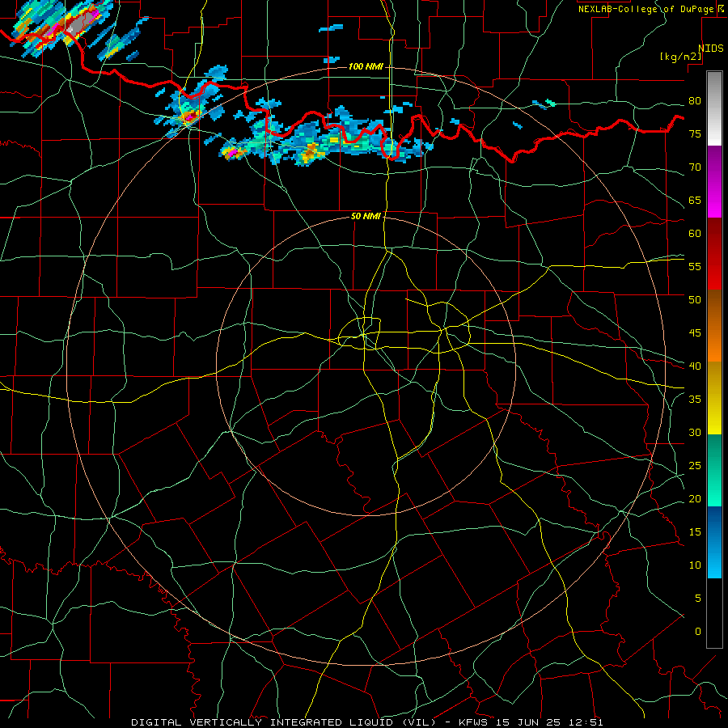Viewport: 728px width, 728px height.
Task: Select the 75 value on color scale
Action: pos(695,133)
